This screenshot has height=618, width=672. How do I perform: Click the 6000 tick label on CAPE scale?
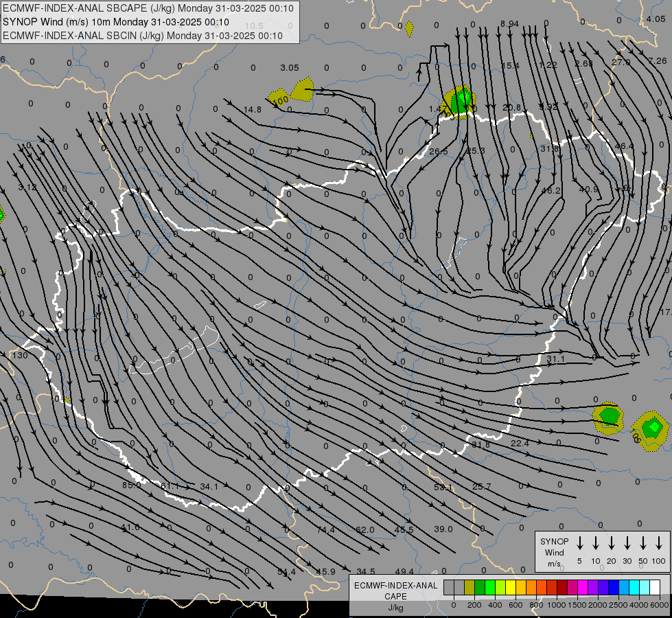tap(659, 605)
